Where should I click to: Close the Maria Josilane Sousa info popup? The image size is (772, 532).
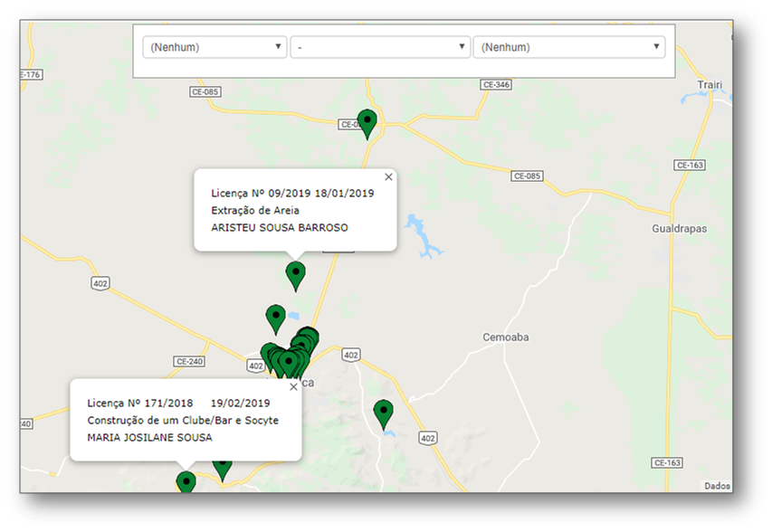coord(292,386)
